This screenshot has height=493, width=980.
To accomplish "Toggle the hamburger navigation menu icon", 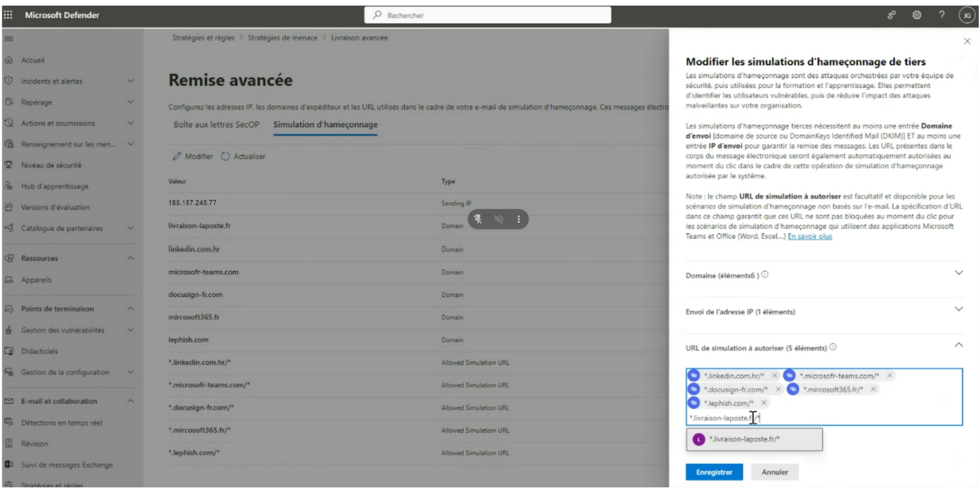I will (x=9, y=39).
